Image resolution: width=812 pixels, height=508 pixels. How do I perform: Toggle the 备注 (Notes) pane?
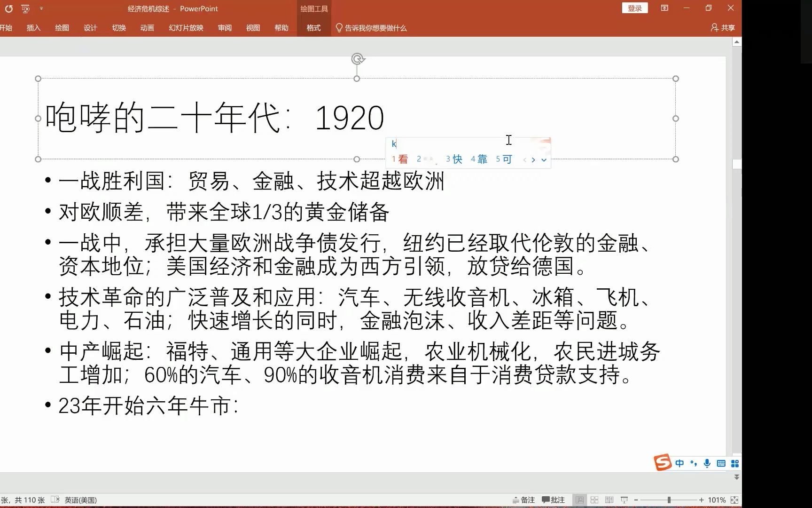524,500
